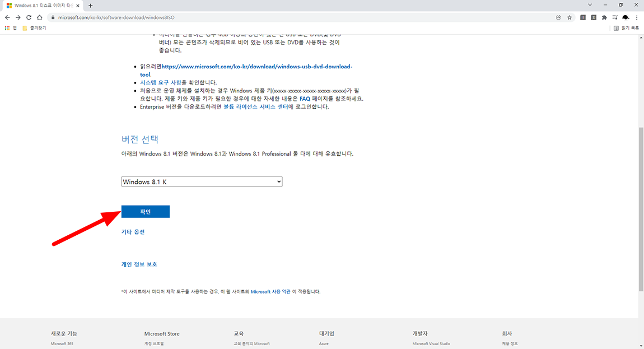The image size is (644, 349).
Task: Open the 채용 정보 footer link
Action: tap(510, 343)
